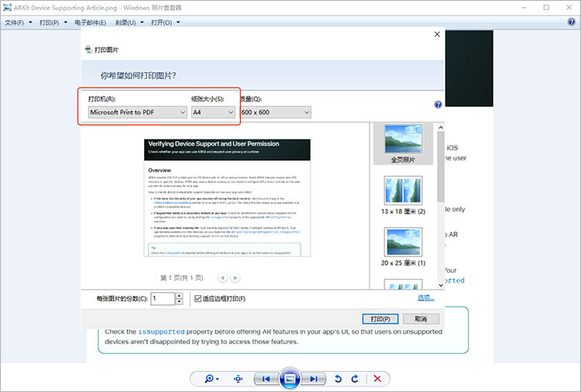Select the 13 x 18 厘米 (2) layout

[403, 195]
